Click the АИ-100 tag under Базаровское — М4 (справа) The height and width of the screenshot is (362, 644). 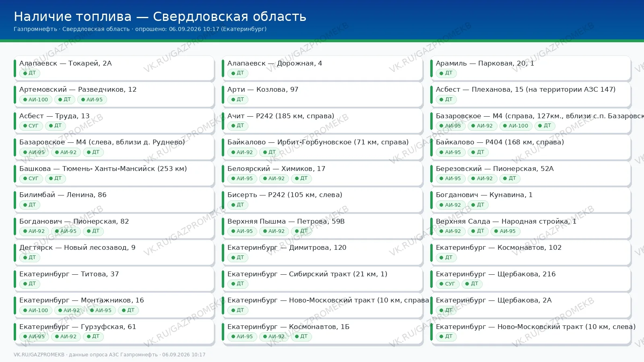[516, 126]
